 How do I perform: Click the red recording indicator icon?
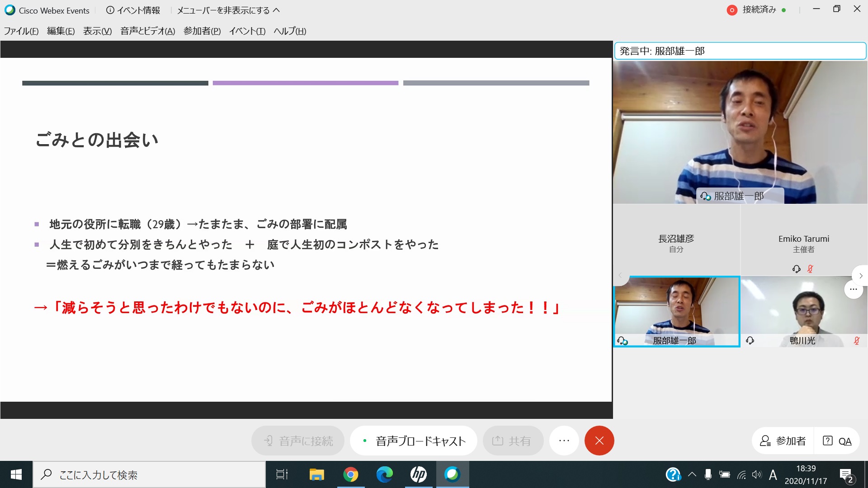pos(732,10)
